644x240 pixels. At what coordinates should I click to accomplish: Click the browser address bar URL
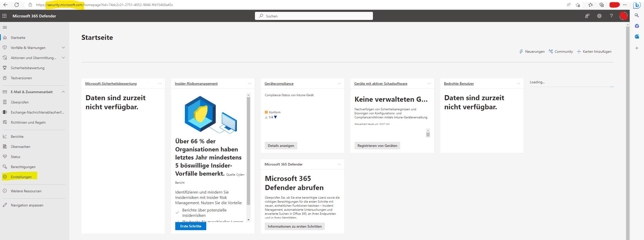pyautogui.click(x=105, y=5)
